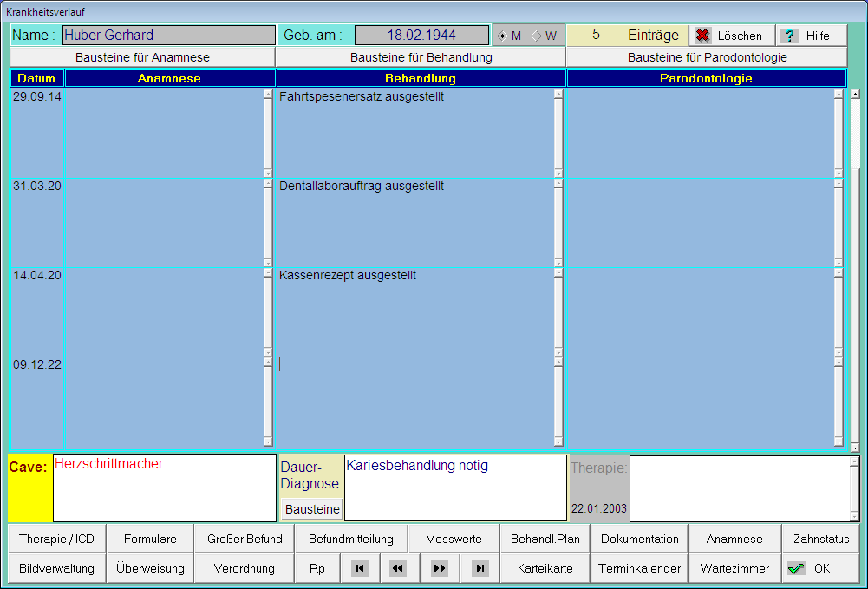Viewport: 868px width, 589px height.
Task: Click the patient name field Huber Gerhard
Action: click(x=168, y=36)
